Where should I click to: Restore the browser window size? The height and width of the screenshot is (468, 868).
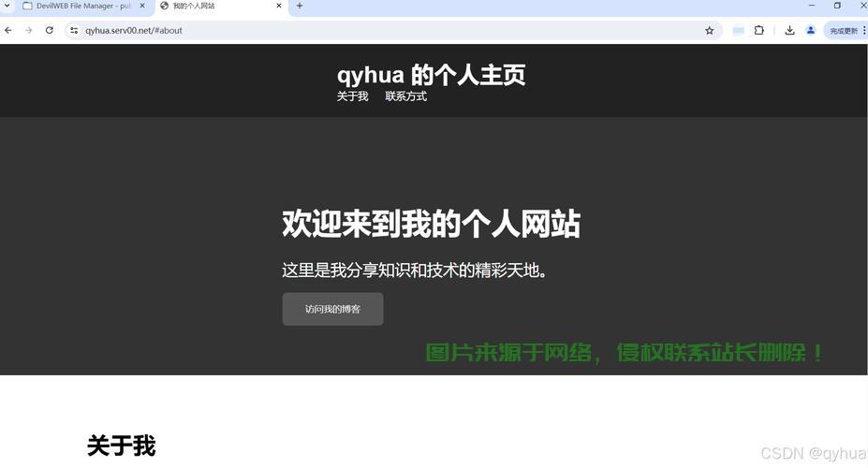point(837,6)
